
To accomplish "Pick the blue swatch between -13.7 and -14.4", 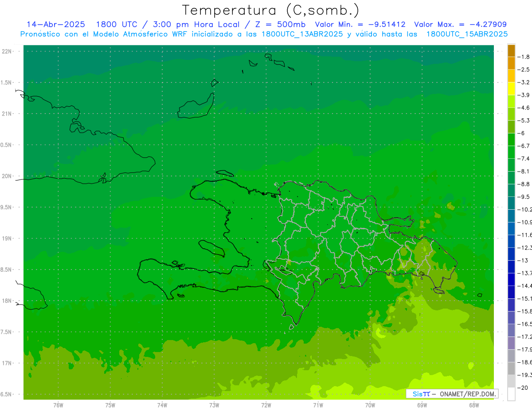I will 511,279.
